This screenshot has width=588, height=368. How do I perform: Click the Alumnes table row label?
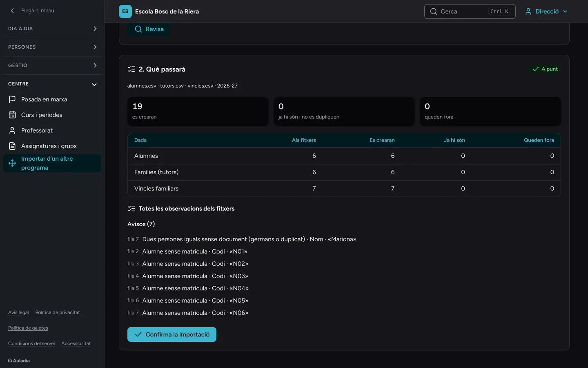pos(146,156)
